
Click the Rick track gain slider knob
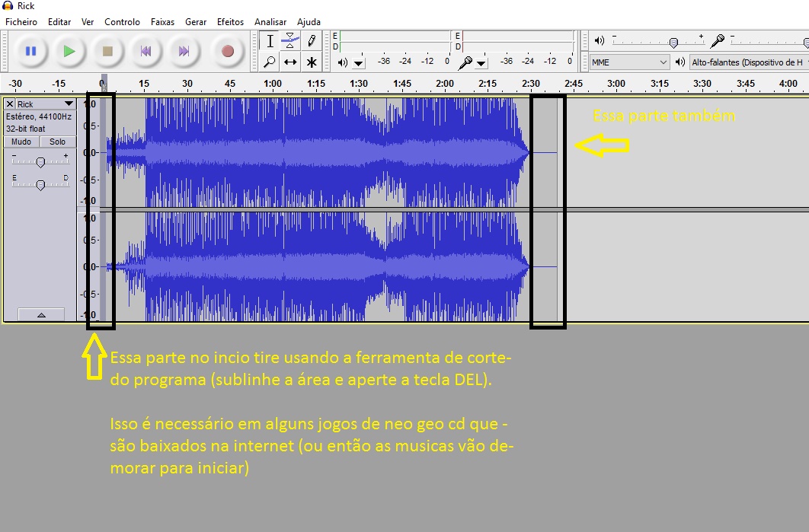click(x=40, y=161)
